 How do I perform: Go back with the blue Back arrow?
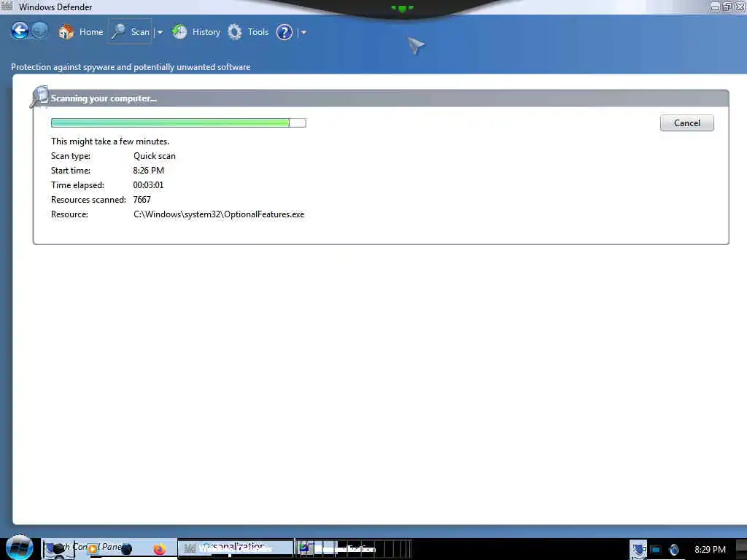point(20,31)
